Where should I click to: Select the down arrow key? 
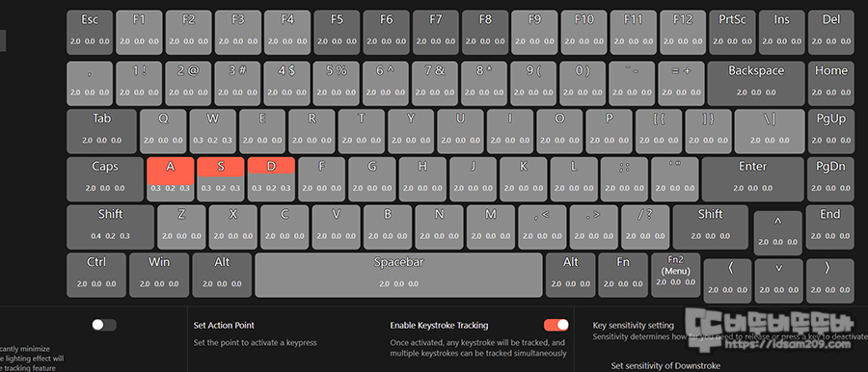tap(779, 280)
